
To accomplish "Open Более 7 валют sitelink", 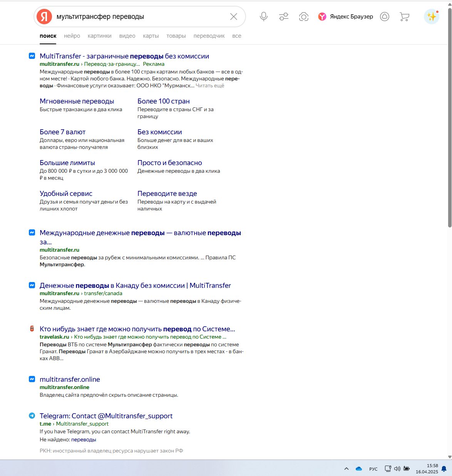I will [63, 132].
